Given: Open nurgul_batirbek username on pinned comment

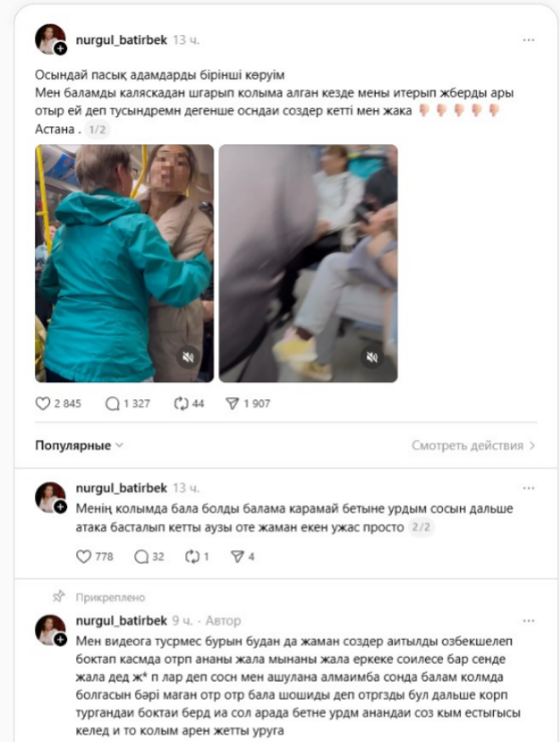Looking at the screenshot, I should coord(121,621).
